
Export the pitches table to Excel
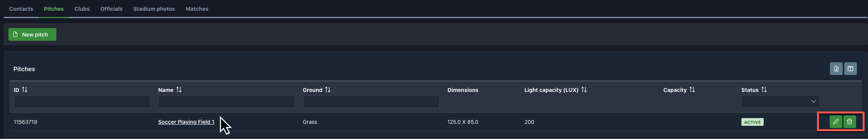tap(836, 69)
